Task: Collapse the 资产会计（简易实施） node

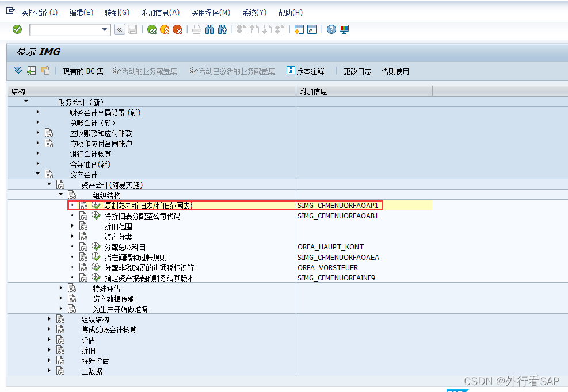Action: 49,185
